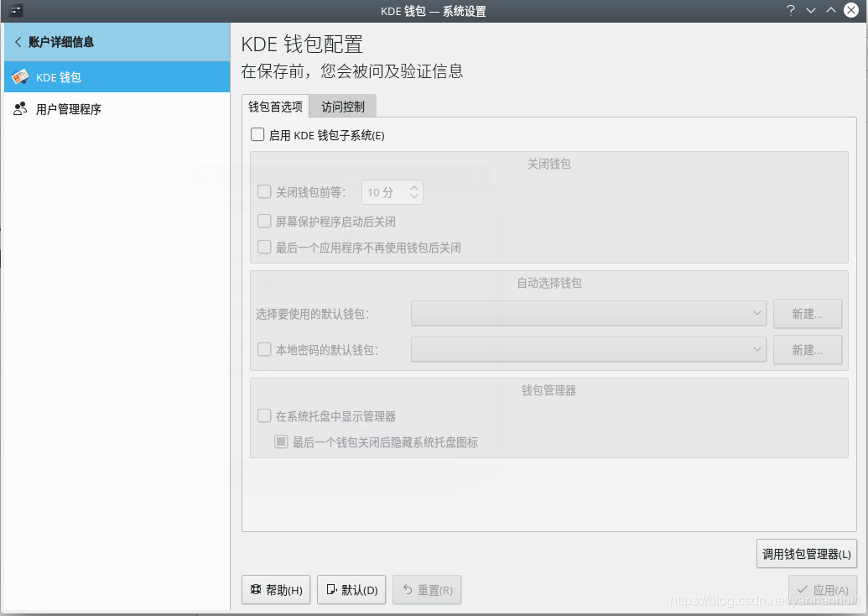Click the 默认(D) button
This screenshot has width=868, height=616.
pos(351,590)
